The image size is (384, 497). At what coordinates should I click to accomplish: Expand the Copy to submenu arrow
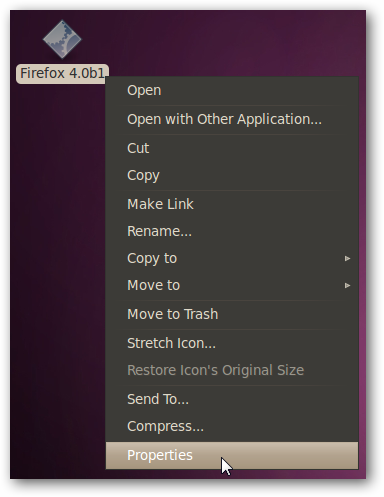(347, 258)
